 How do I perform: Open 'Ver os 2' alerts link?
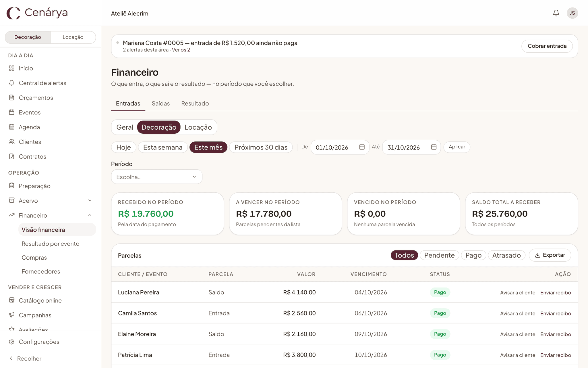(x=181, y=50)
